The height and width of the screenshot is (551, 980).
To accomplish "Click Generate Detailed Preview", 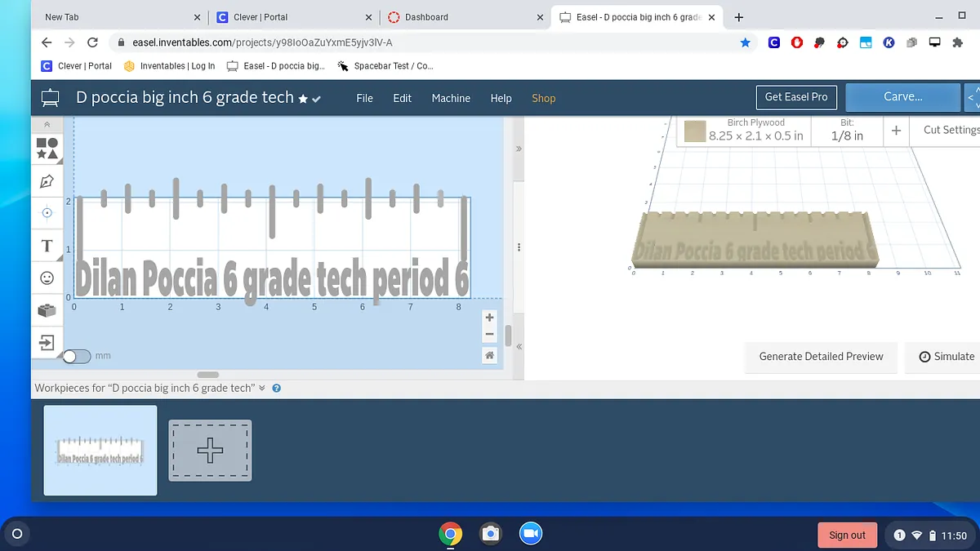I will [821, 357].
